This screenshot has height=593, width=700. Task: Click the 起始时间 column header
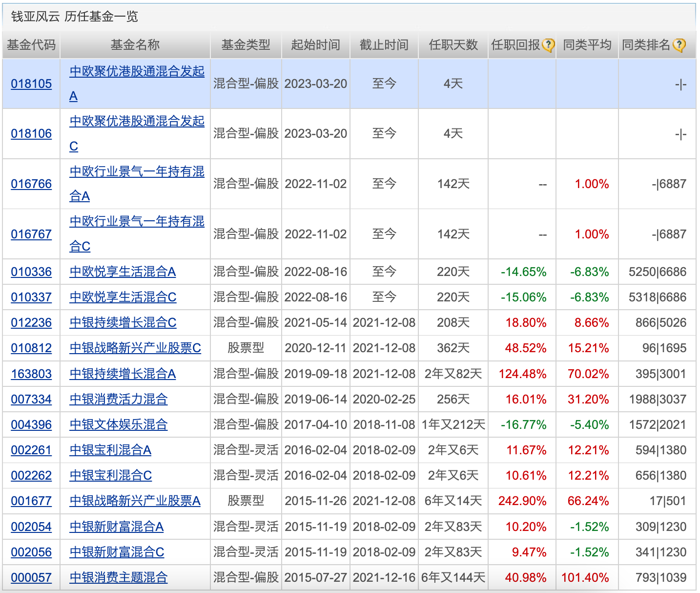tap(316, 45)
